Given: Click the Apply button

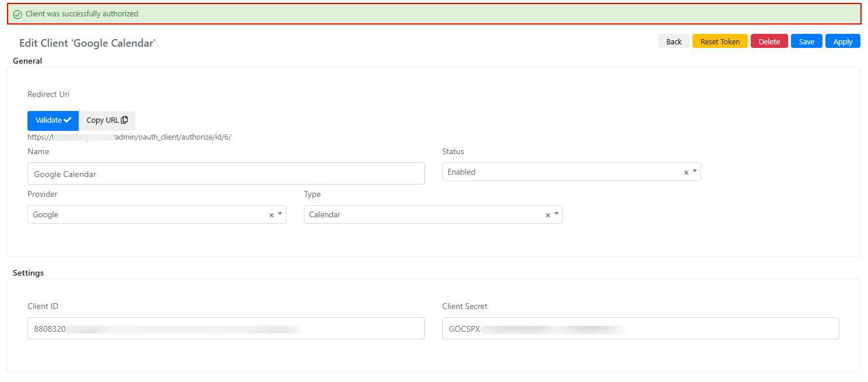Looking at the screenshot, I should coord(843,41).
